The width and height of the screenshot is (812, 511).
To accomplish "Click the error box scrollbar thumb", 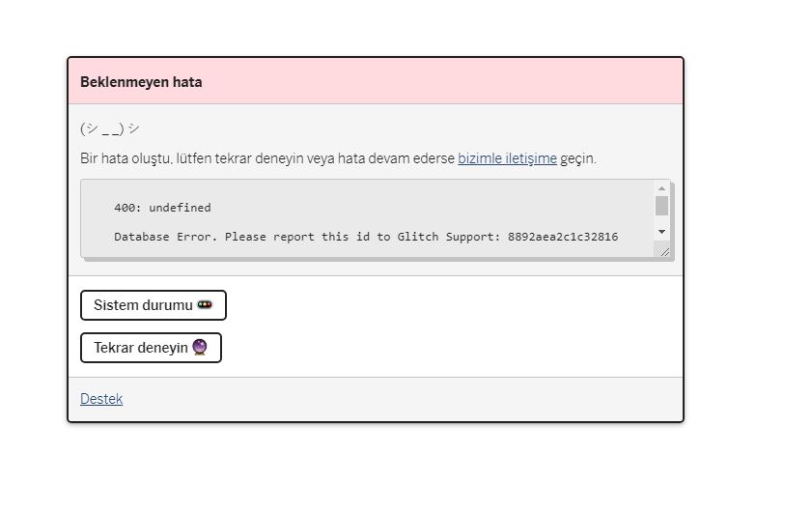I will coord(661,206).
